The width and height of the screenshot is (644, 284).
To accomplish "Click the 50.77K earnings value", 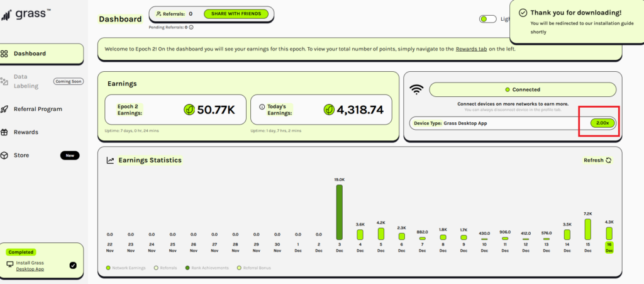I will coord(216,110).
